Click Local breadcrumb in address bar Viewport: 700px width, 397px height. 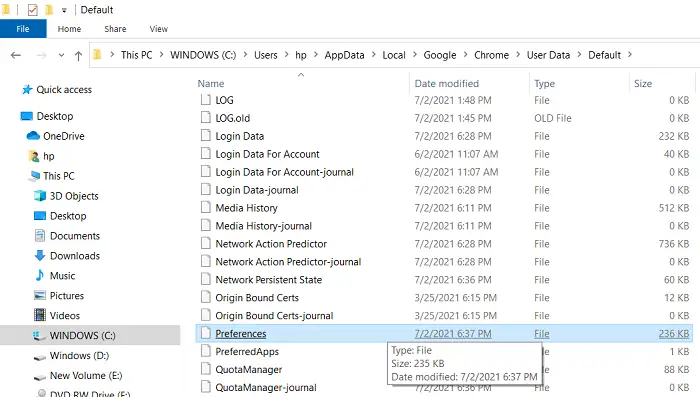394,55
